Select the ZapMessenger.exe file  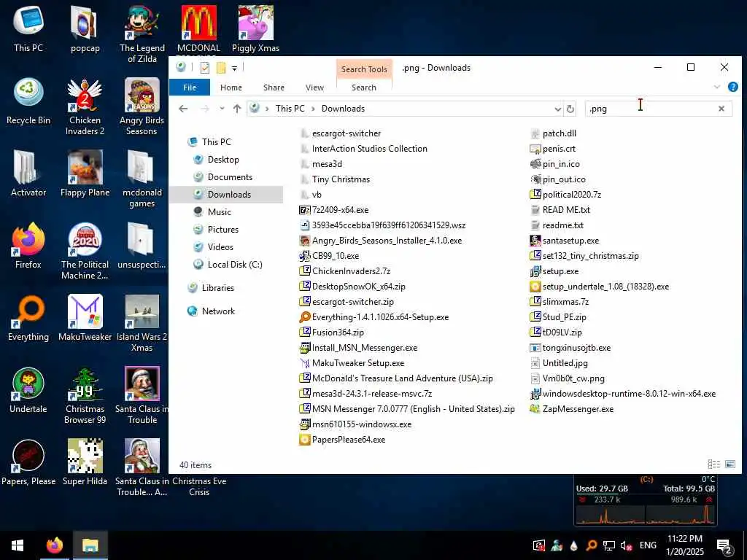tap(572, 409)
